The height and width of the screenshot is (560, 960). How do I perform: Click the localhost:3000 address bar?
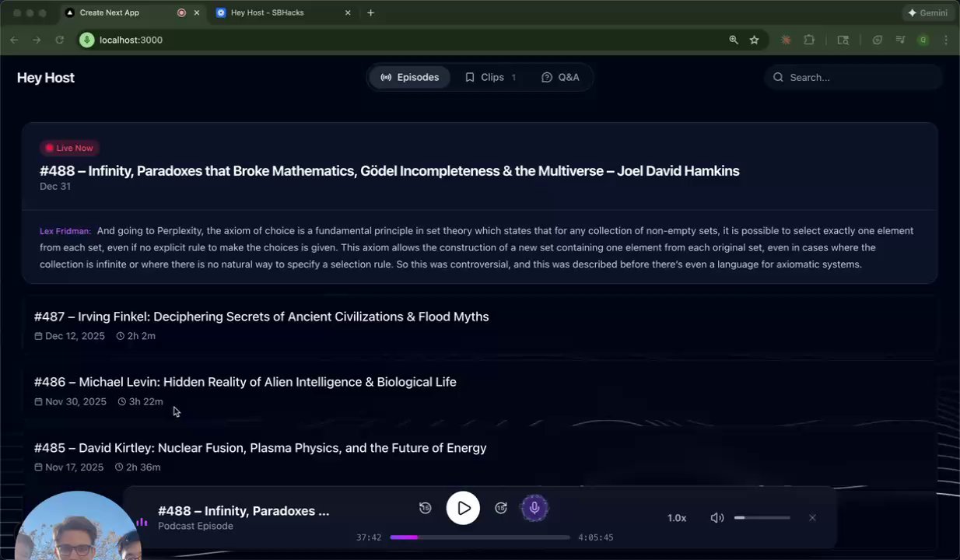point(405,40)
